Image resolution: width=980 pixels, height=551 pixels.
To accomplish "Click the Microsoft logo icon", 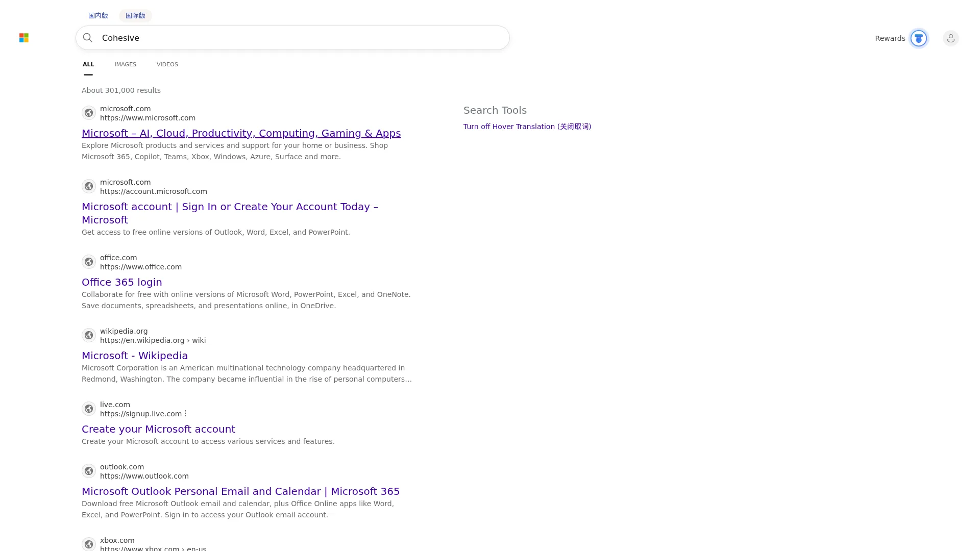I will [x=24, y=38].
